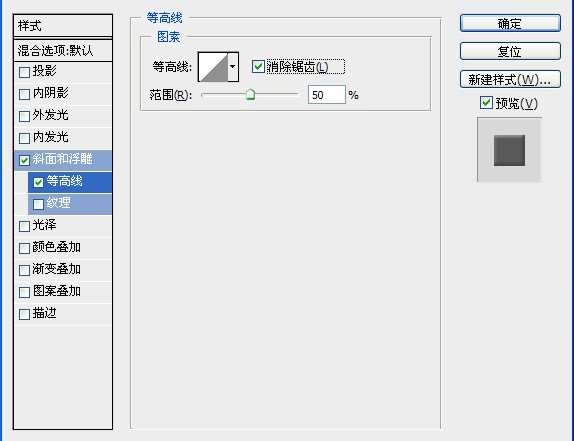574x441 pixels.
Task: Enable the 投影 drop shadow checkbox
Action: tap(24, 72)
